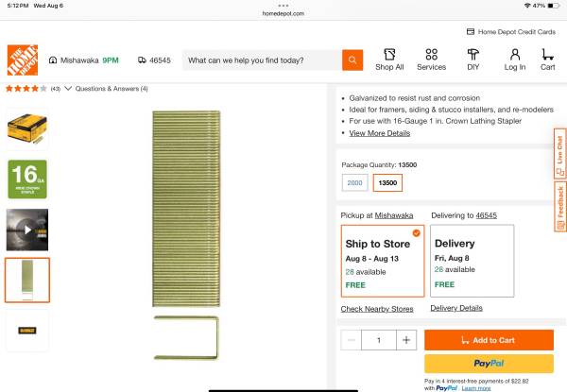Click the orange search magnifier button

pos(352,60)
